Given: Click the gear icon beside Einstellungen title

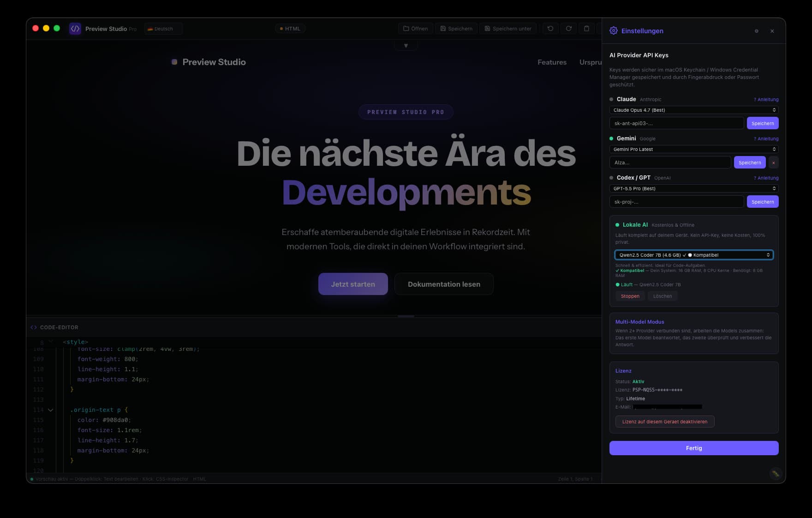Looking at the screenshot, I should click(x=614, y=30).
